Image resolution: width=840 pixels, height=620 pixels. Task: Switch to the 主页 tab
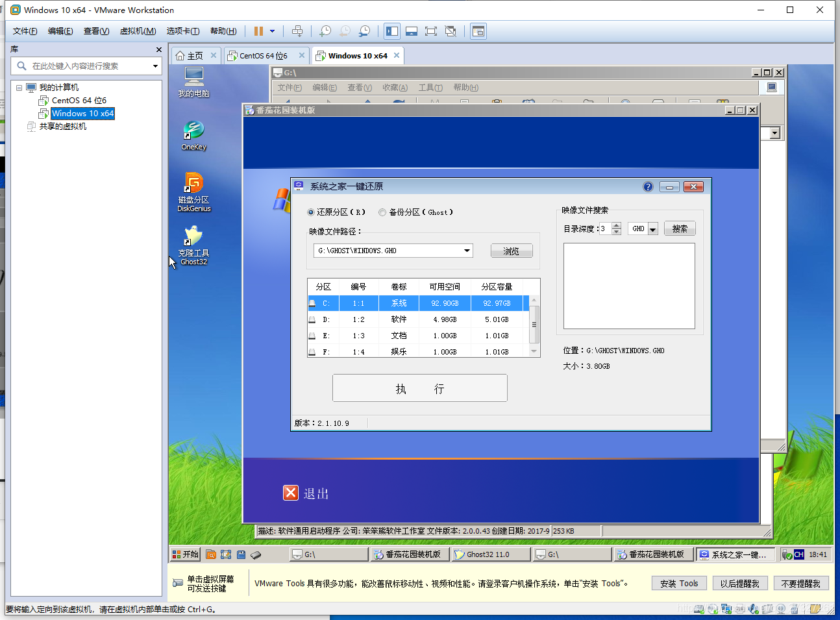[x=196, y=55]
